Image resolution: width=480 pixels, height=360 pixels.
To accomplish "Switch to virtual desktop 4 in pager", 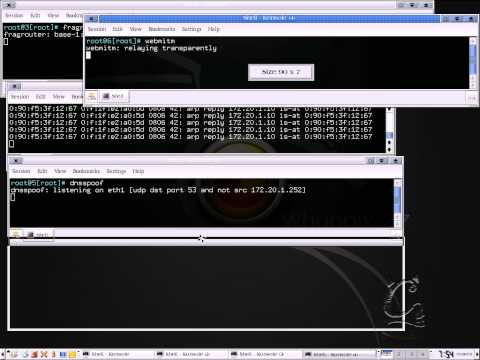I will click(x=423, y=354).
